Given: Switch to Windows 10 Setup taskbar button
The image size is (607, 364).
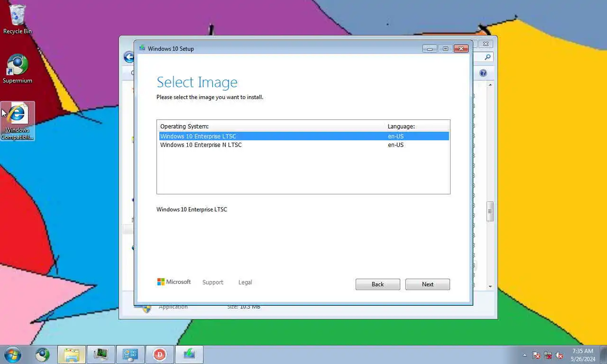Looking at the screenshot, I should pyautogui.click(x=189, y=355).
